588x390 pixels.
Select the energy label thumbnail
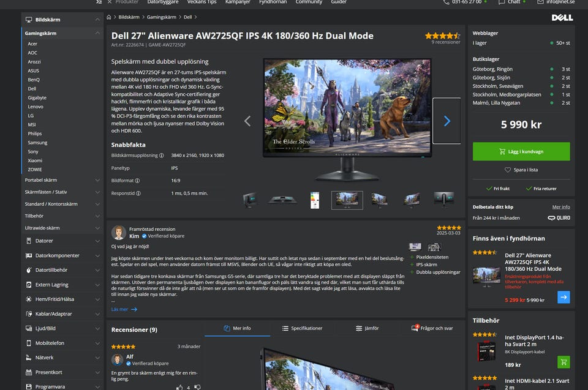tap(315, 200)
